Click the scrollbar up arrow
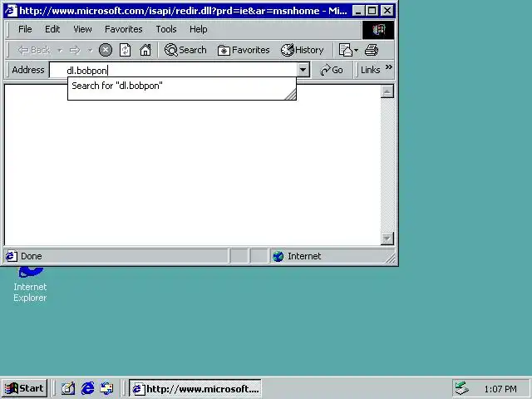This screenshot has height=399, width=532. point(387,91)
